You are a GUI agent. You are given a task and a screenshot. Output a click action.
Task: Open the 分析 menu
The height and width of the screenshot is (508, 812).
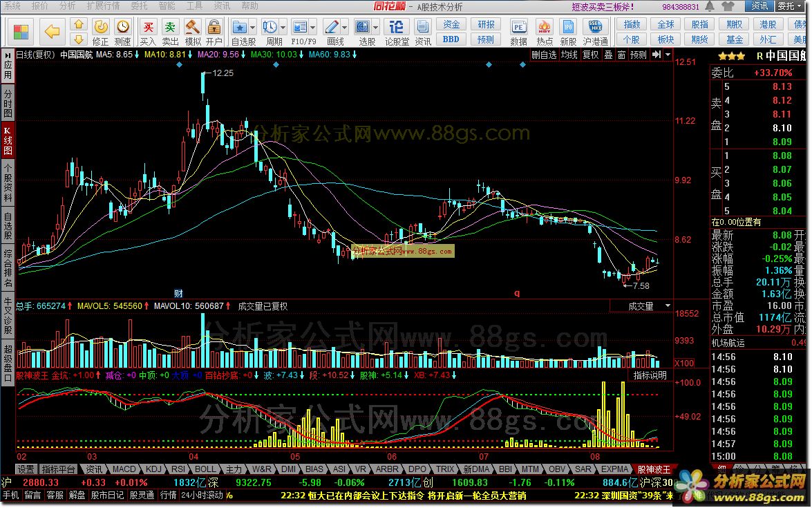click(x=67, y=6)
